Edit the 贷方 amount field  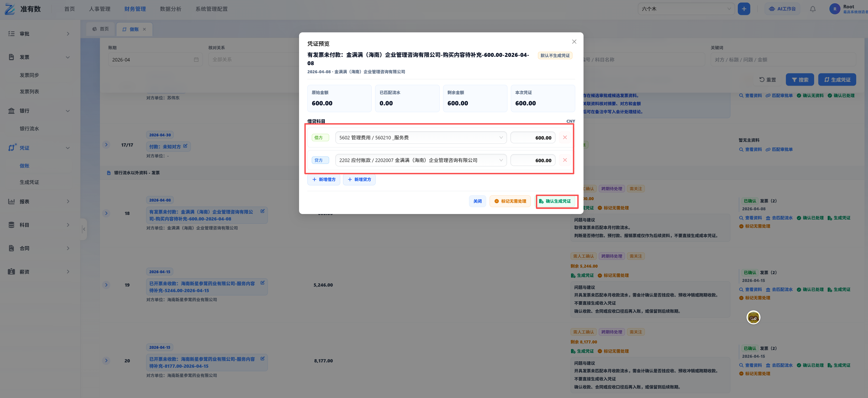point(533,160)
